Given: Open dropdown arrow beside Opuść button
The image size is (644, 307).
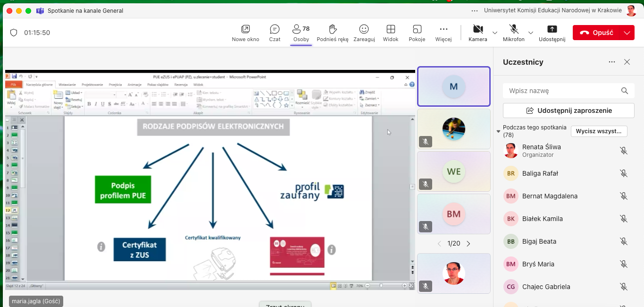Looking at the screenshot, I should pos(627,33).
